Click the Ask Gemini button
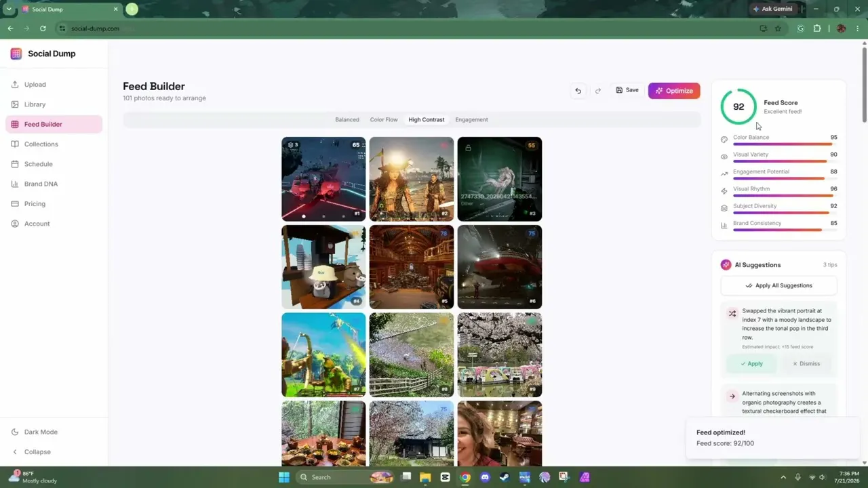 tap(772, 9)
